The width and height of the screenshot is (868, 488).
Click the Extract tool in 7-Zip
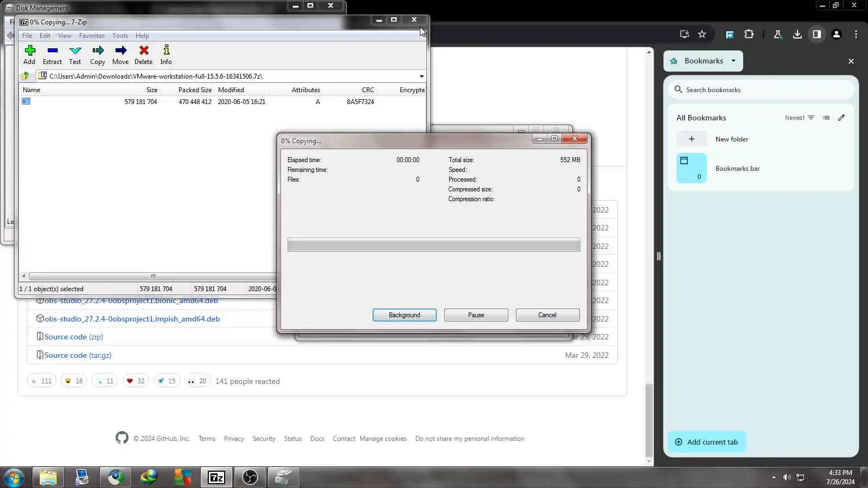pyautogui.click(x=53, y=55)
